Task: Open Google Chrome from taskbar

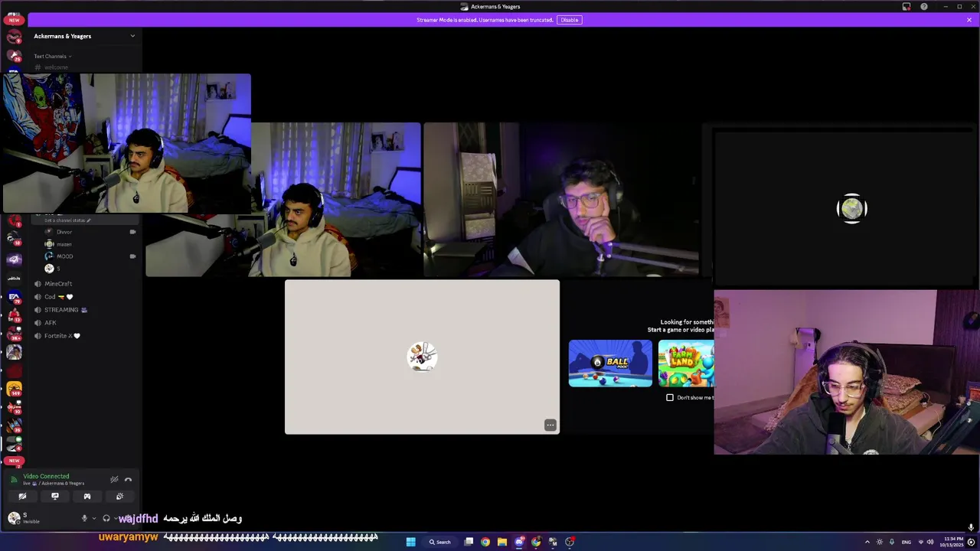Action: (x=485, y=542)
